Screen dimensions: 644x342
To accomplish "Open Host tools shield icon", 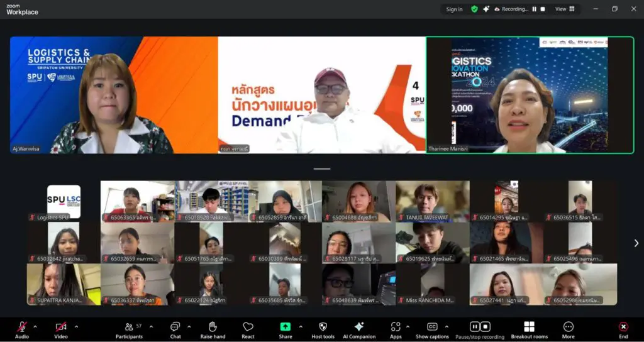I will (x=323, y=327).
